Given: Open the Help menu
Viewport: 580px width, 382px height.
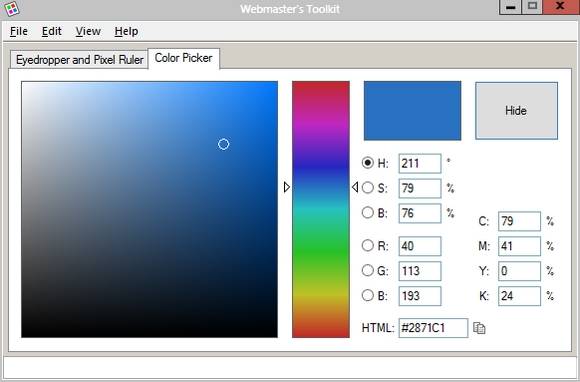Looking at the screenshot, I should (126, 31).
